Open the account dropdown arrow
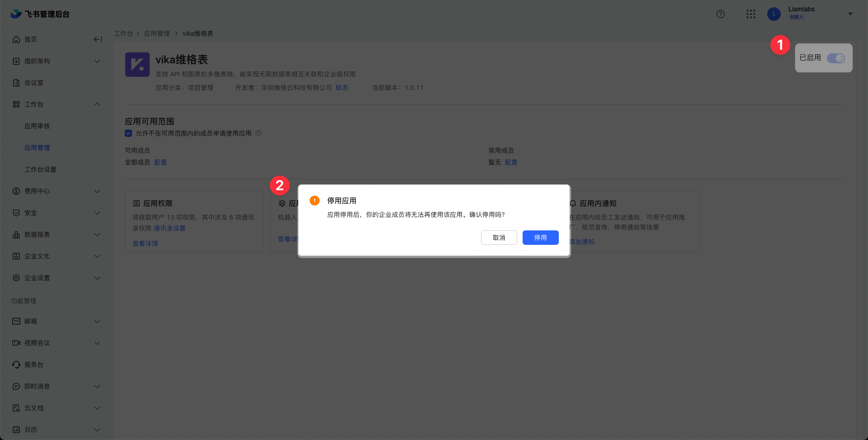The width and height of the screenshot is (868, 440). [850, 14]
